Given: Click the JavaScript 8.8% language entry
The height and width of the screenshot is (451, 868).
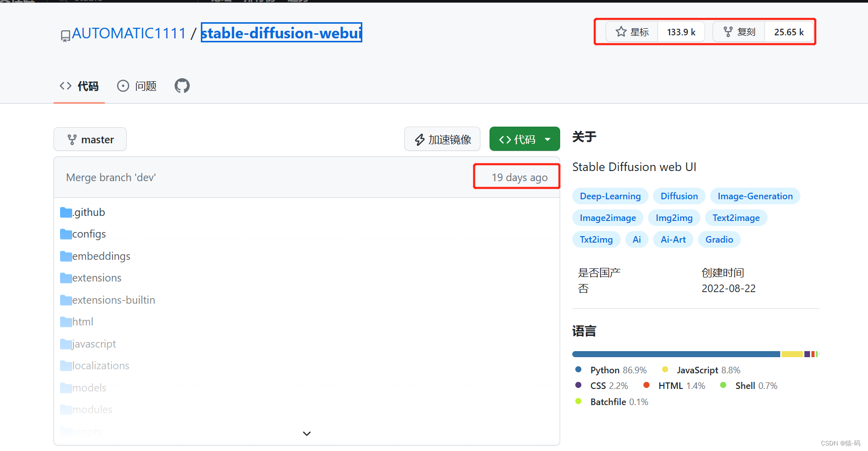Looking at the screenshot, I should click(701, 370).
